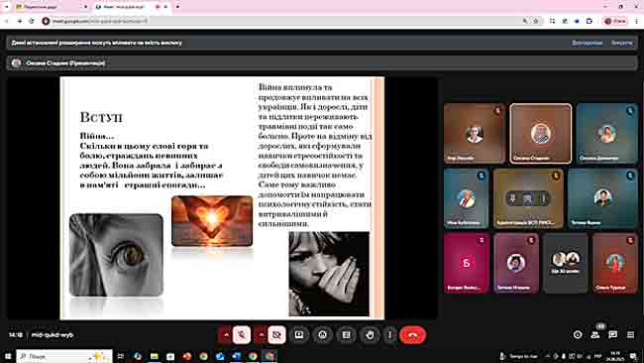Open the emoji reactions button

point(322,335)
